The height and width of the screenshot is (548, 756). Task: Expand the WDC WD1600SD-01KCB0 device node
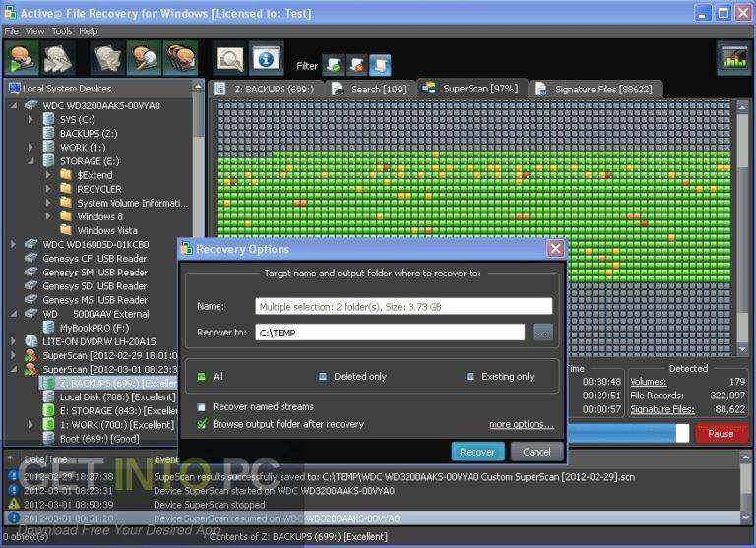tap(13, 244)
